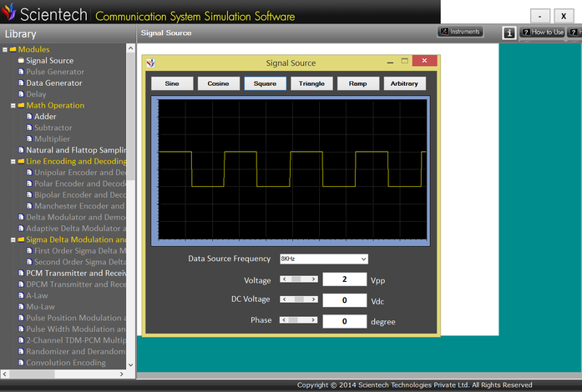Open Natural and Flattop Sampling module
Screen dimensions: 582x392
(x=76, y=150)
